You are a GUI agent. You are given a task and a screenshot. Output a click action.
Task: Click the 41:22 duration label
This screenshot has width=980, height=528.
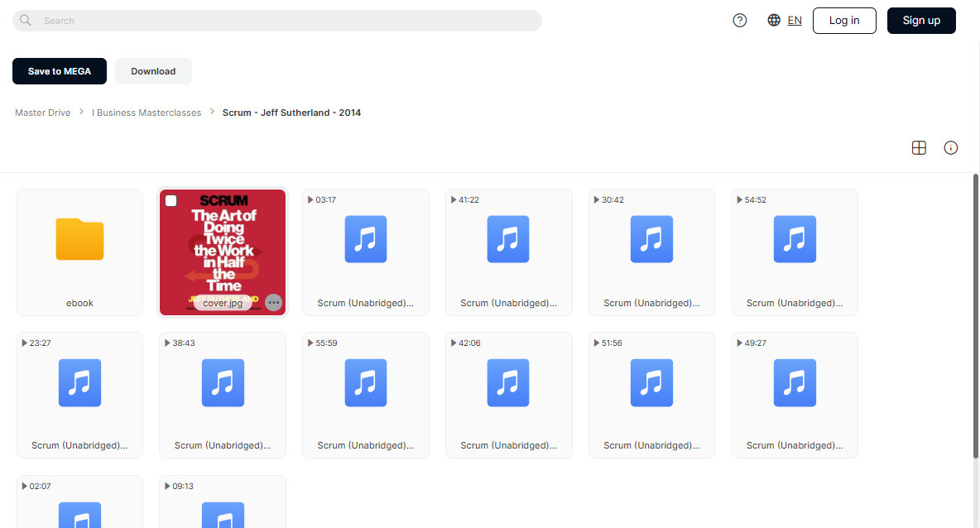tap(468, 200)
